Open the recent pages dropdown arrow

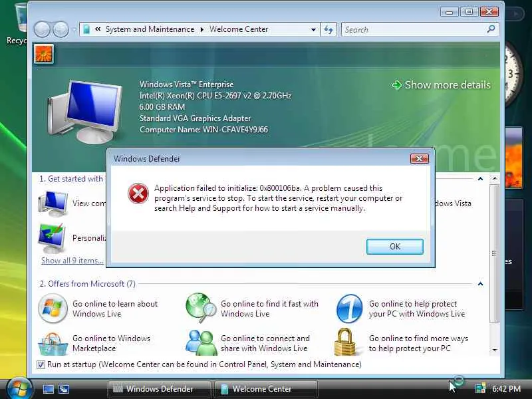(74, 29)
